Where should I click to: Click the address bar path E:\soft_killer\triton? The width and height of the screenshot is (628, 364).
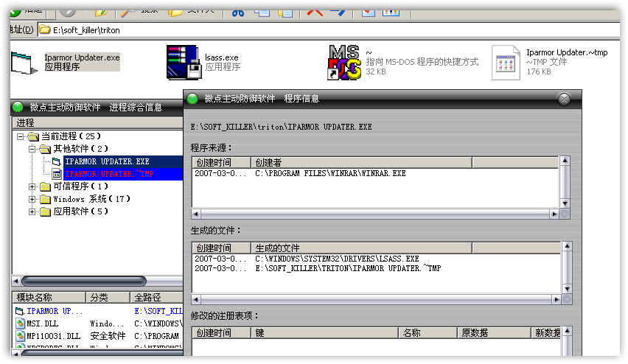[86, 30]
